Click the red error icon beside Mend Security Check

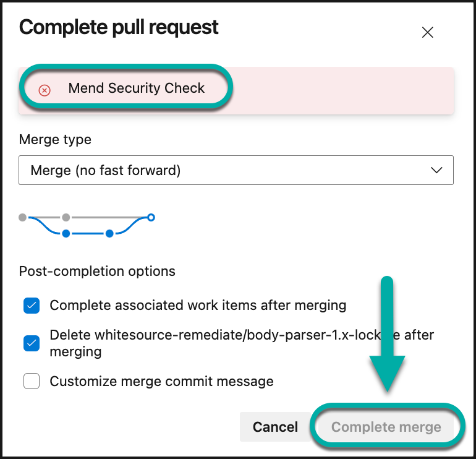[45, 90]
